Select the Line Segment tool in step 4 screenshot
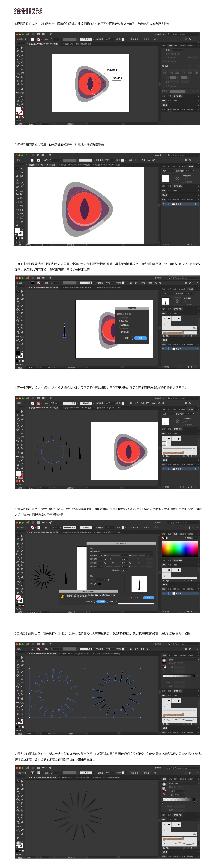This screenshot has width=216, height=868. [22, 423]
